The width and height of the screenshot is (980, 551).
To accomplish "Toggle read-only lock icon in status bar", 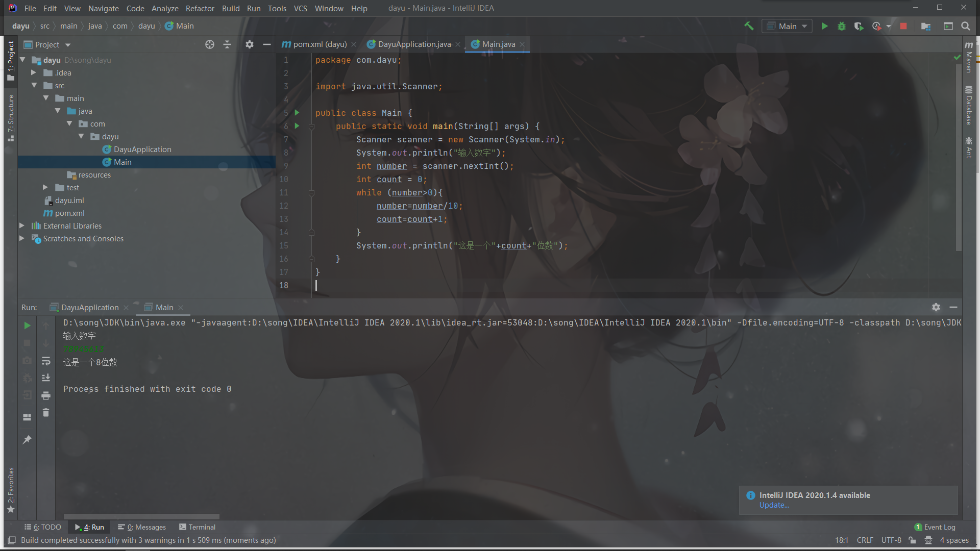I will (912, 540).
